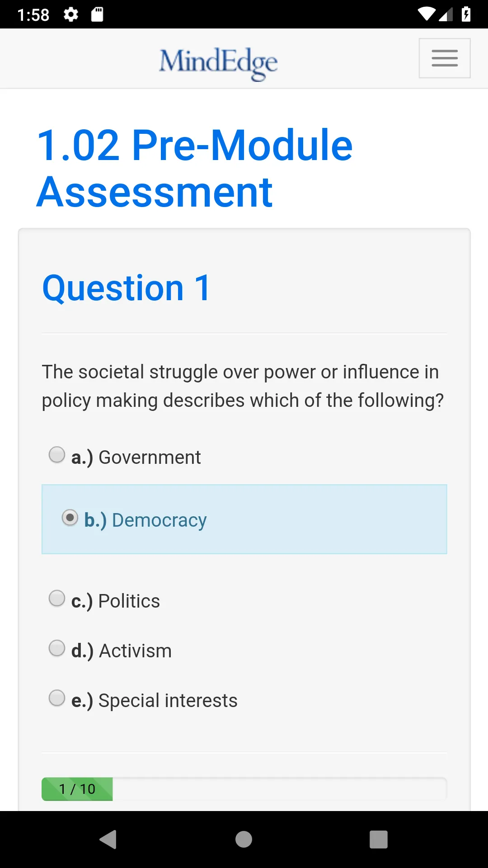Click the 1.02 Pre-Module Assessment title
488x868 pixels.
[194, 168]
